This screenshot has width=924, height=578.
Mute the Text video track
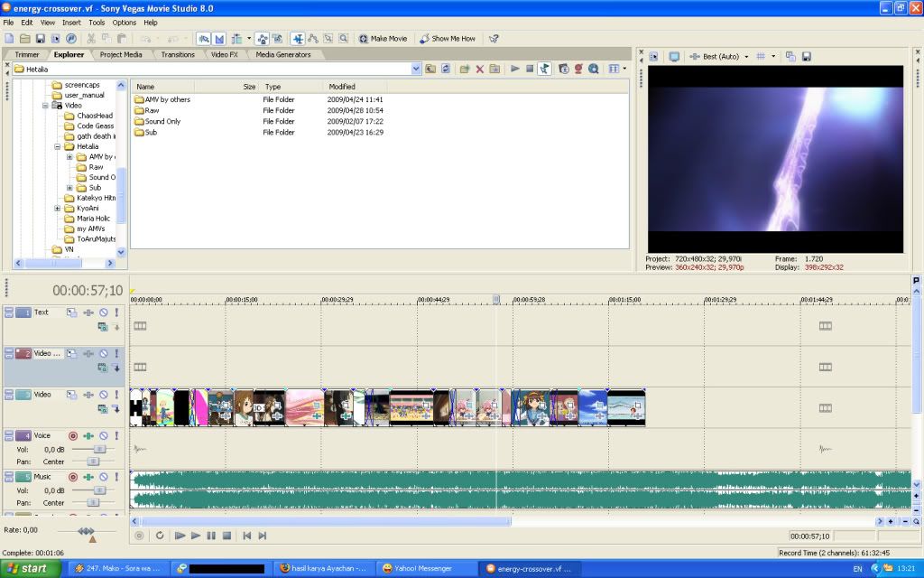coord(103,312)
